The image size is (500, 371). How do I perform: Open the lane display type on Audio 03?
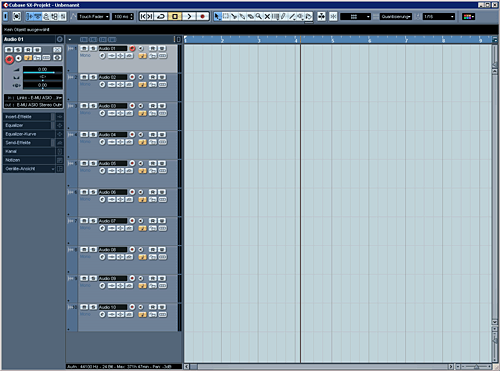(162, 113)
